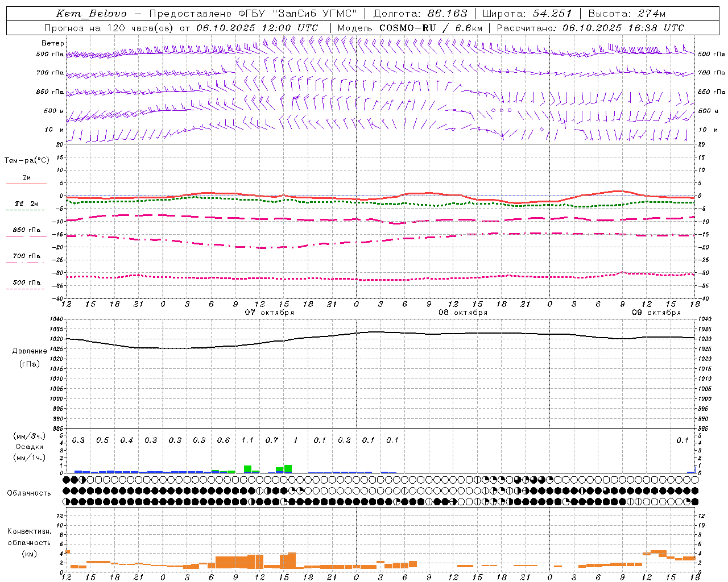Click the '07 октября' date label

pyautogui.click(x=270, y=313)
